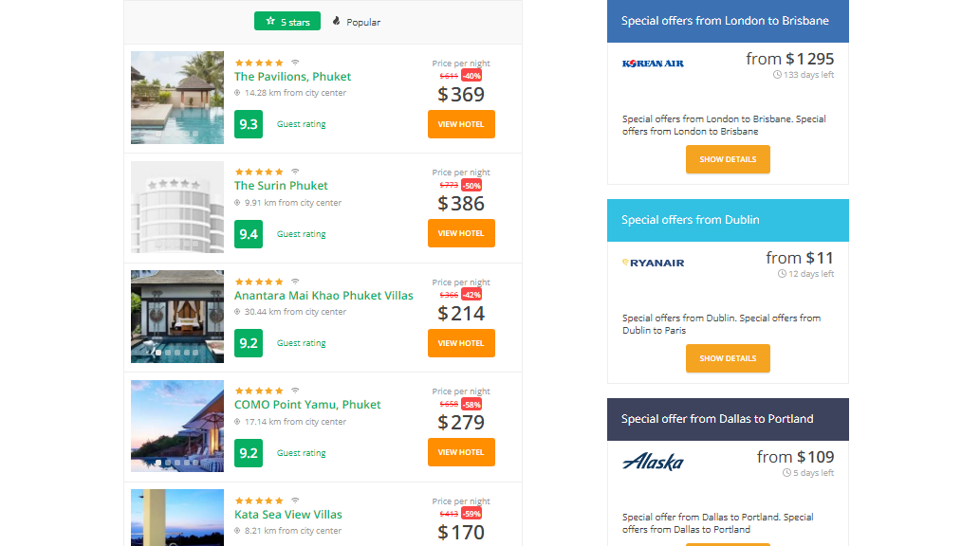Click the wifi icon on The Pavilions listing

pyautogui.click(x=294, y=63)
